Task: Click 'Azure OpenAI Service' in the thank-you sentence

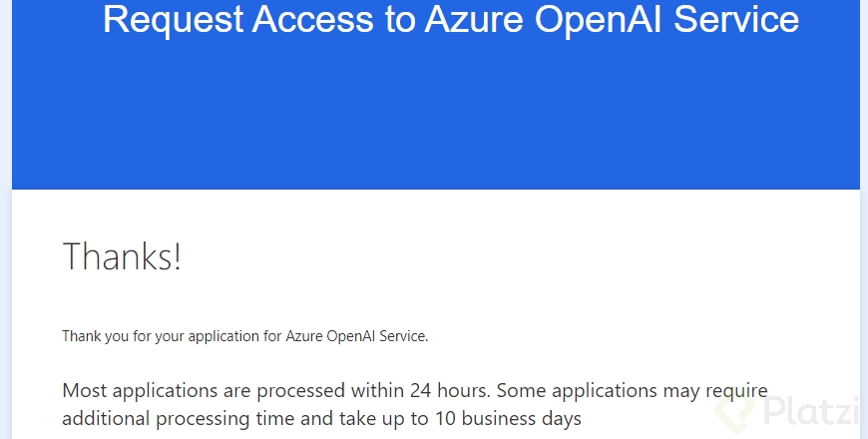Action: pos(356,336)
